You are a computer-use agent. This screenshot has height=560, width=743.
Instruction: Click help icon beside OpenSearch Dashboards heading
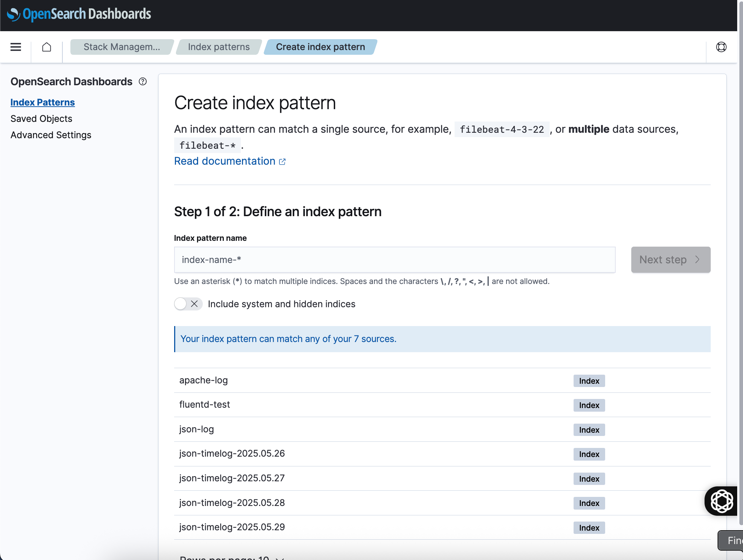tap(143, 82)
